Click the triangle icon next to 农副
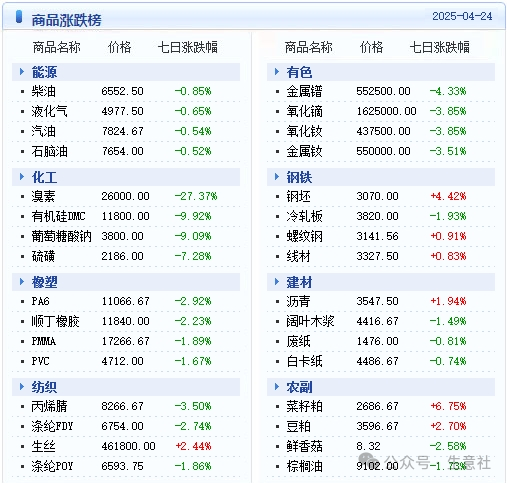507x483 pixels. coord(277,386)
